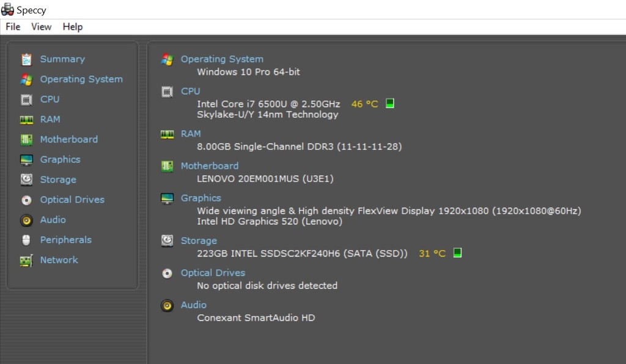Click the Audio speaker icon in sidebar

click(x=26, y=220)
